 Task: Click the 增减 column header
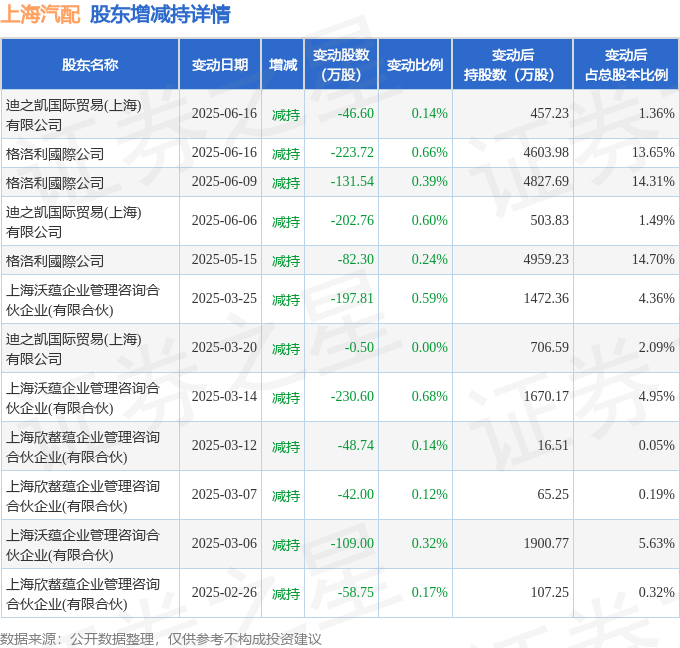pos(283,65)
